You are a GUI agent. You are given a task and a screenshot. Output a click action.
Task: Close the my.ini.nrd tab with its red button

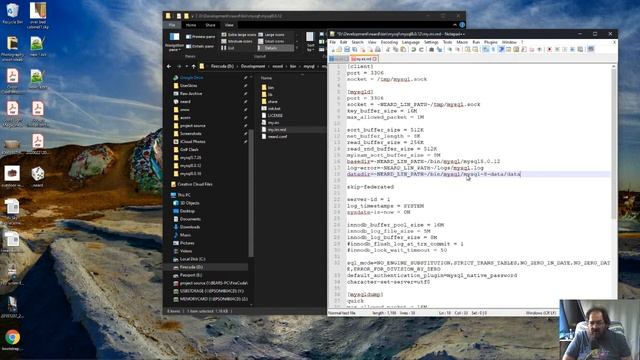point(374,59)
